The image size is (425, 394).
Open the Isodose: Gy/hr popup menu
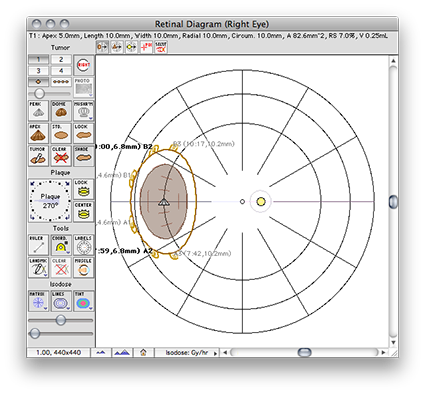188,352
